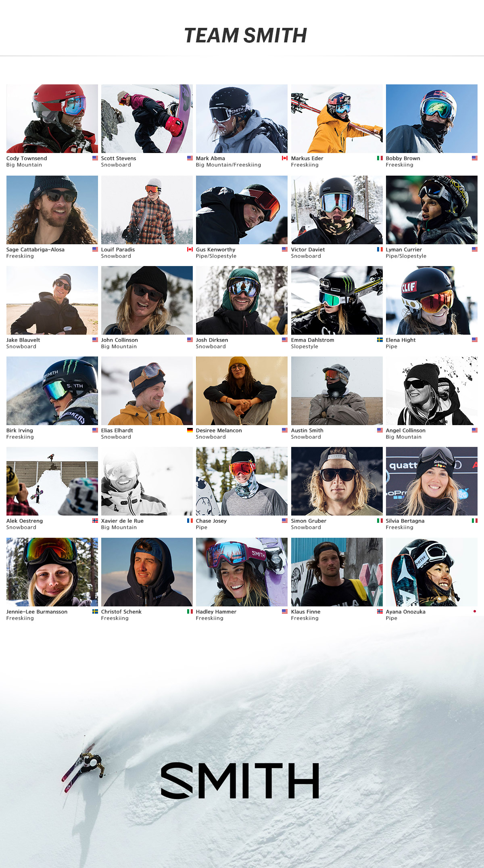Image resolution: width=484 pixels, height=868 pixels.
Task: Click the US flag beside Cody Townsend
Action: pyautogui.click(x=95, y=158)
